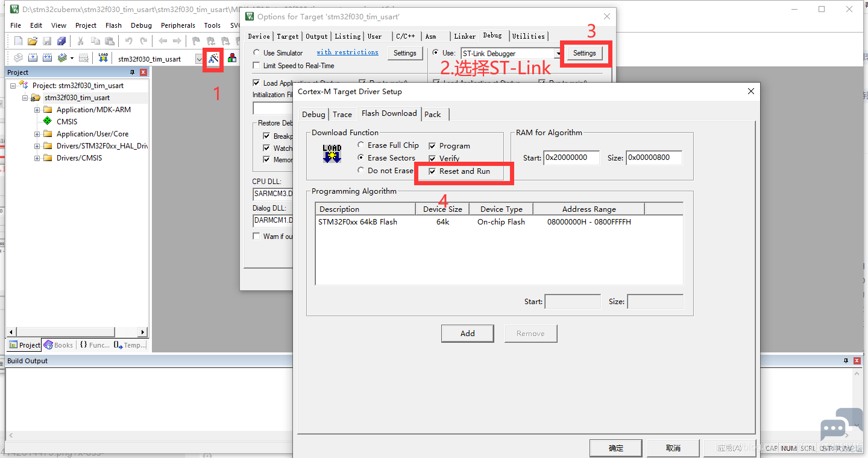Enable Limit Speed to Real-Time checkbox
The width and height of the screenshot is (868, 458).
pos(257,66)
